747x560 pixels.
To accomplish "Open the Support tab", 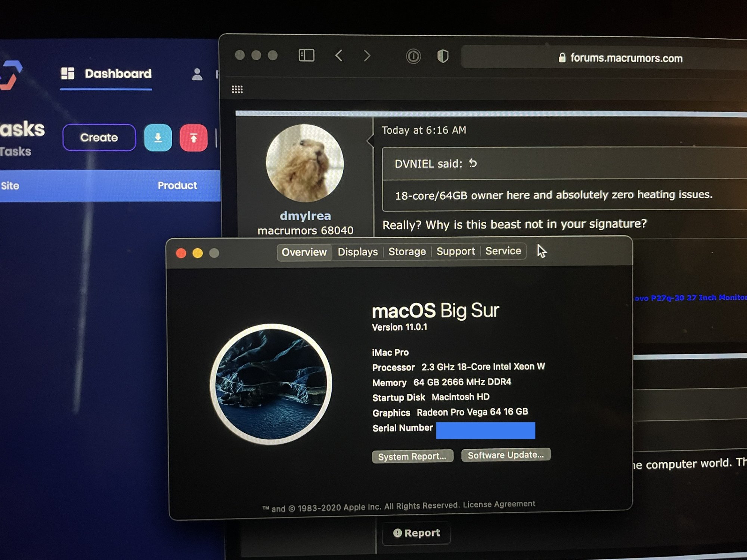I will [x=455, y=251].
